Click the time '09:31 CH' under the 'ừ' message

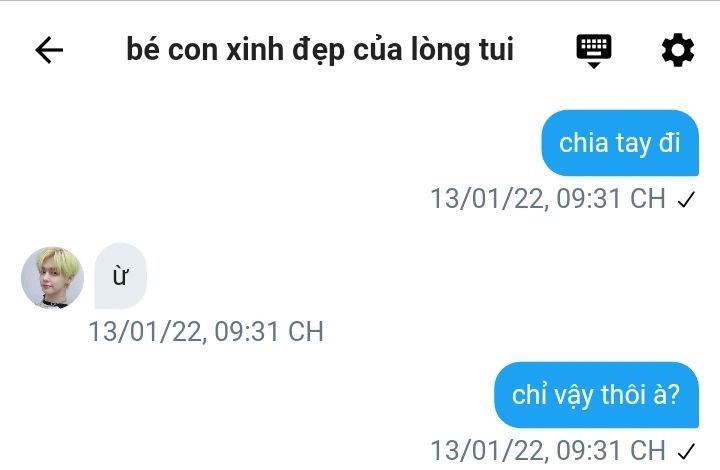[269, 331]
